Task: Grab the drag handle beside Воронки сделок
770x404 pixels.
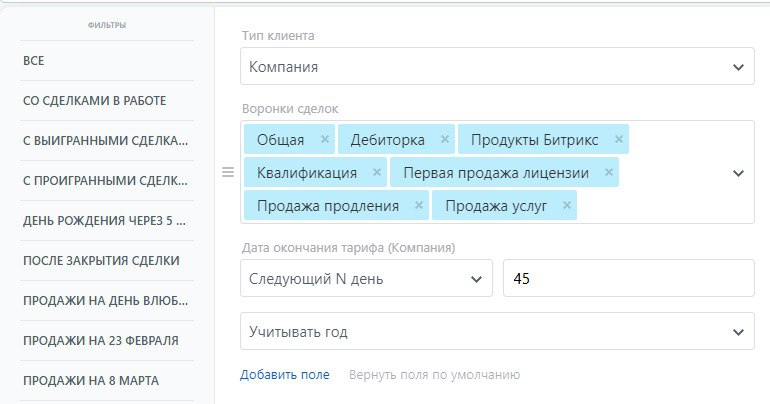Action: [227, 172]
